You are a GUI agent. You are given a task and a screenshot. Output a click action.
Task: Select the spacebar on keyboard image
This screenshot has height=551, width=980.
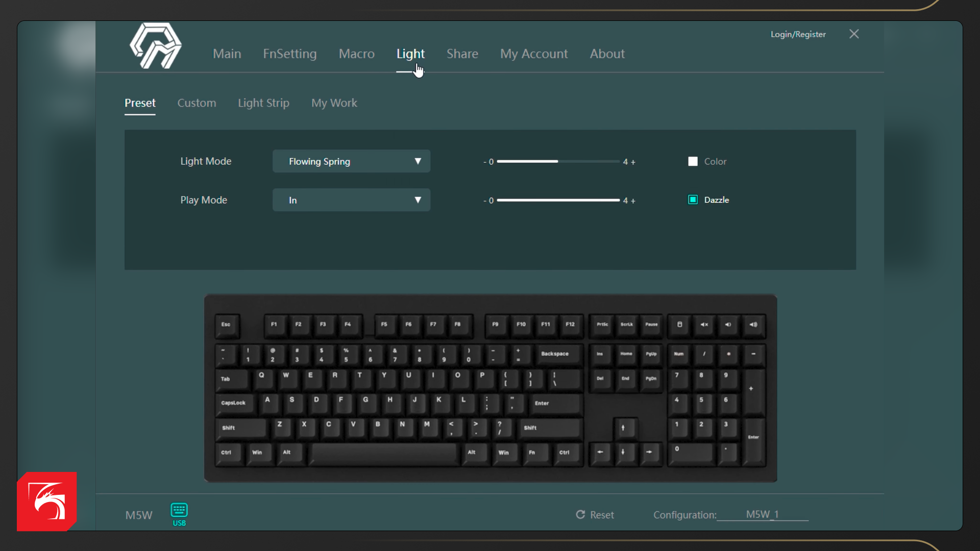tap(384, 453)
